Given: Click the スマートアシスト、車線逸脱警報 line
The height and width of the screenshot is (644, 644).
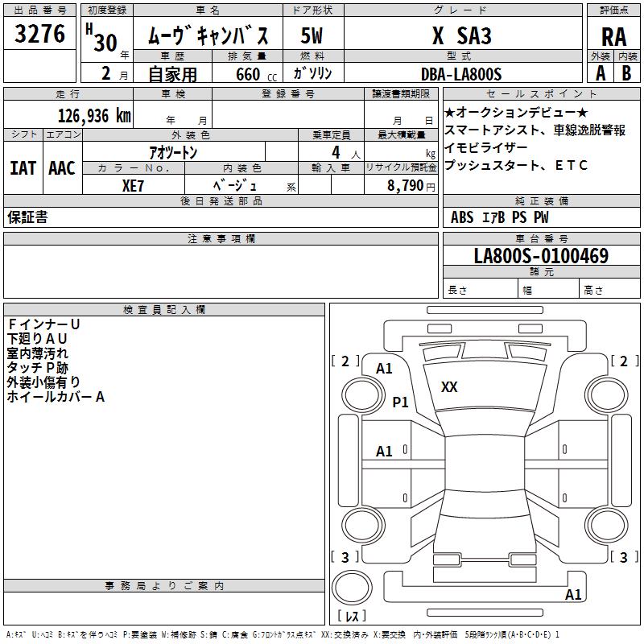Looking at the screenshot, I should pos(535,130).
